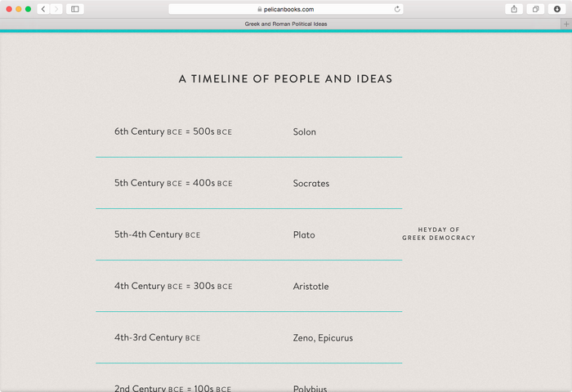Open the Share menu

click(x=514, y=9)
